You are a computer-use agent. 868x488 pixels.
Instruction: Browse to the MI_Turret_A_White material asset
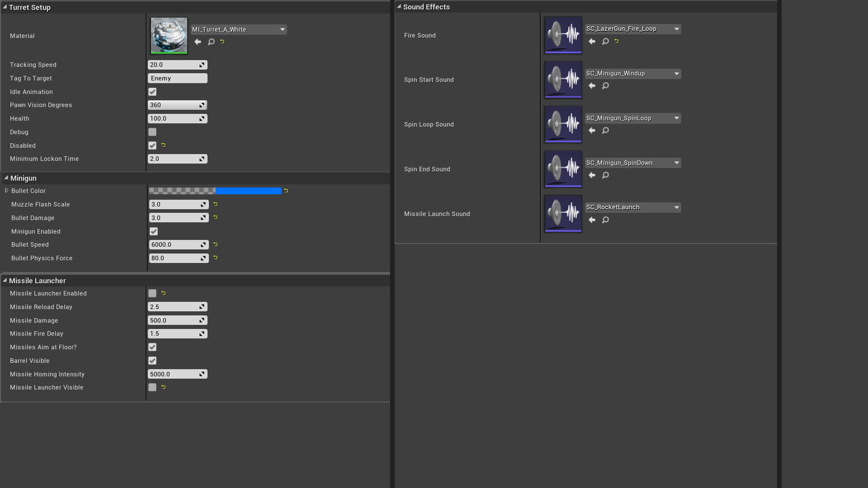tap(211, 42)
